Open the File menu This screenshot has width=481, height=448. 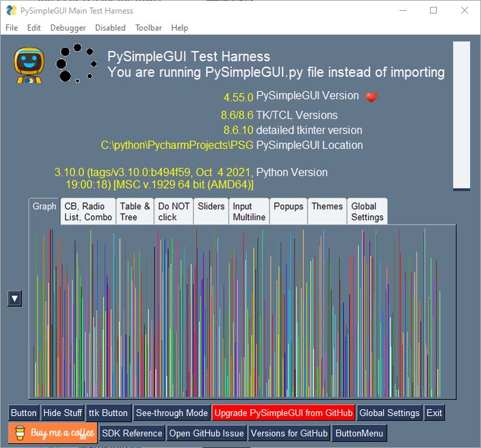click(x=12, y=28)
